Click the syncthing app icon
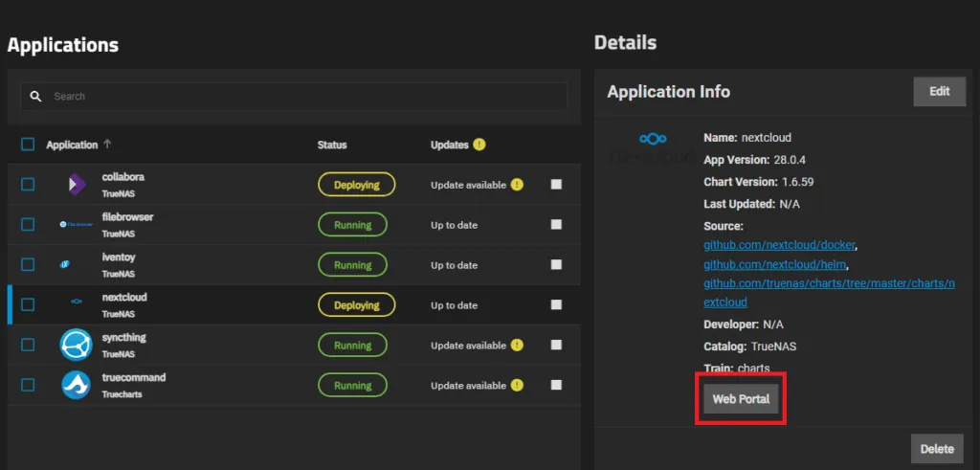The height and width of the screenshot is (470, 980). point(76,345)
